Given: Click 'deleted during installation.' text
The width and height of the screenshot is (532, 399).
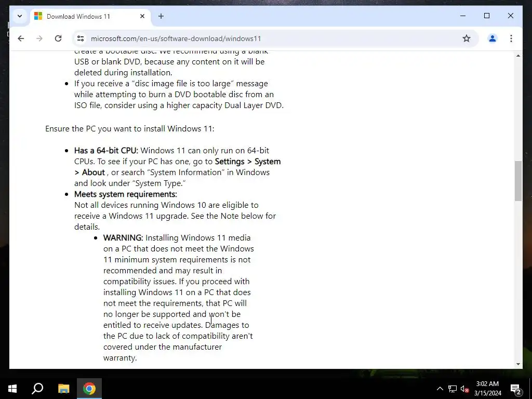Looking at the screenshot, I should (123, 73).
